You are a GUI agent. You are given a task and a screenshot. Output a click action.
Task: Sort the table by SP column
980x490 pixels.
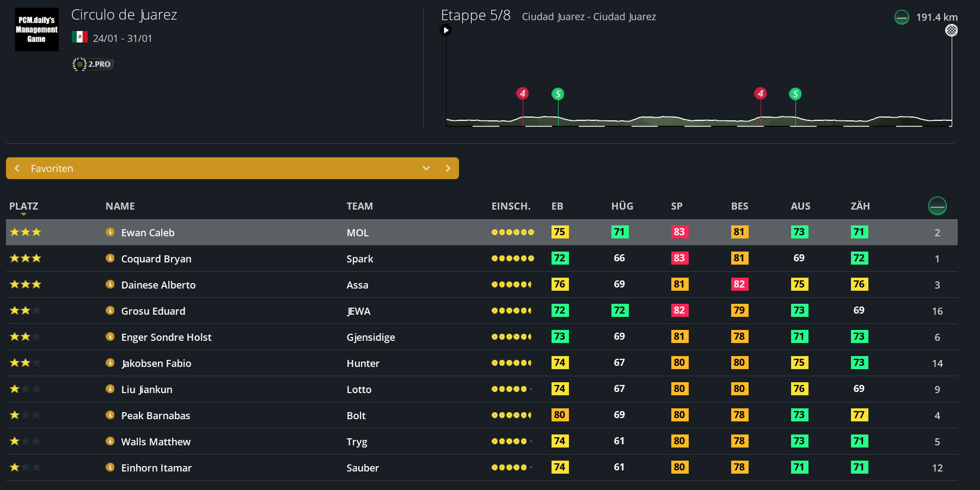[676, 206]
